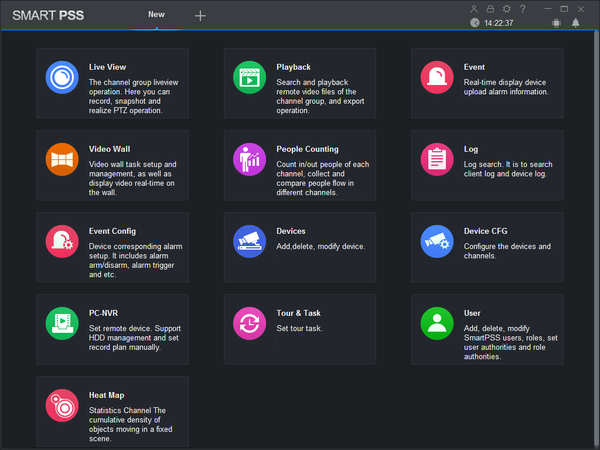
Task: Open the People Counting purple icon
Action: click(x=249, y=159)
